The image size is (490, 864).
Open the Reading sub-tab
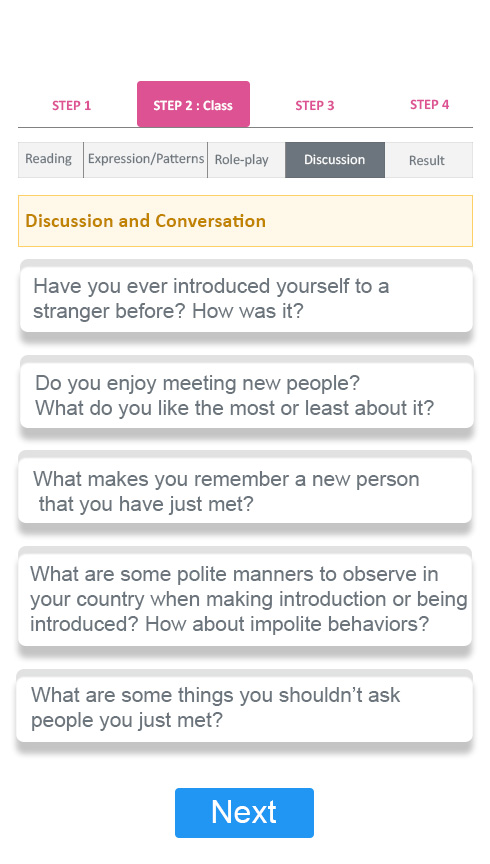click(50, 160)
